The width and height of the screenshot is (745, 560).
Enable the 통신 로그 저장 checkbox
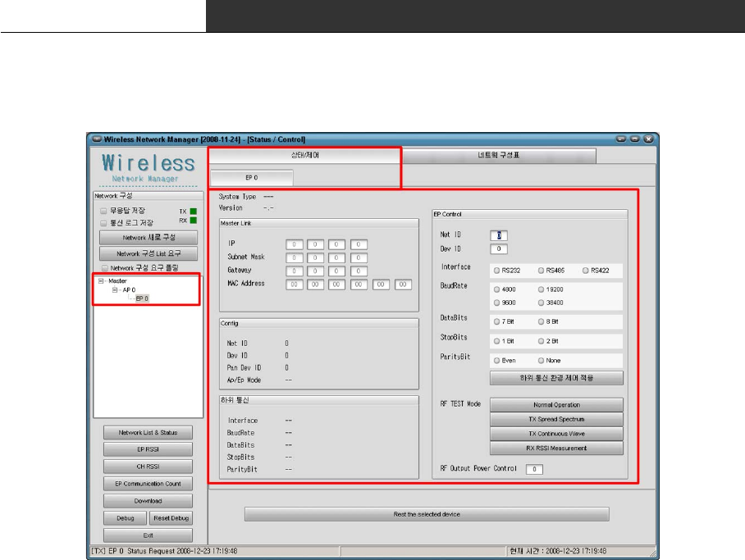coord(103,223)
